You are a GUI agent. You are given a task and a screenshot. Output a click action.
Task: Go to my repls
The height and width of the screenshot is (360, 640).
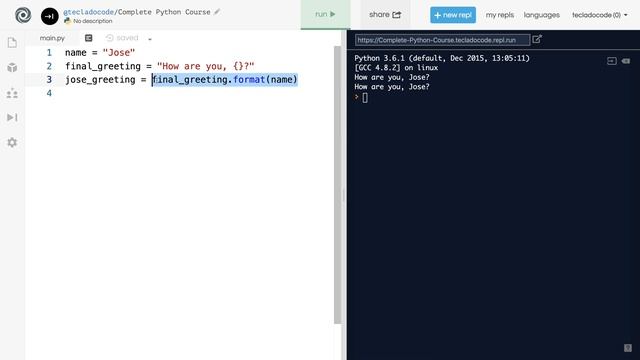[x=500, y=15]
